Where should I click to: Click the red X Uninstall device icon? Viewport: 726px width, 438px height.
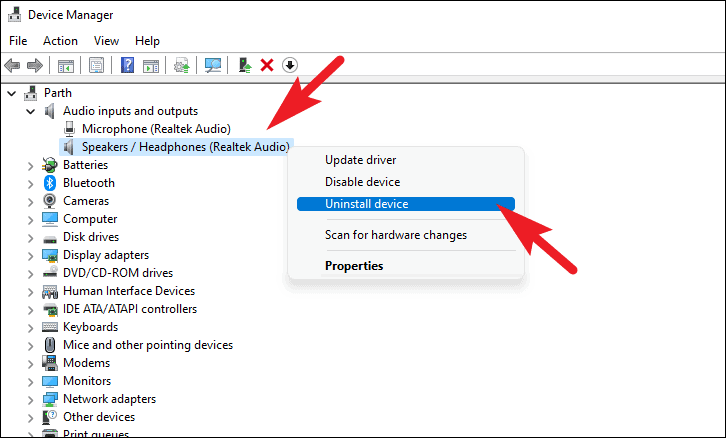click(267, 65)
